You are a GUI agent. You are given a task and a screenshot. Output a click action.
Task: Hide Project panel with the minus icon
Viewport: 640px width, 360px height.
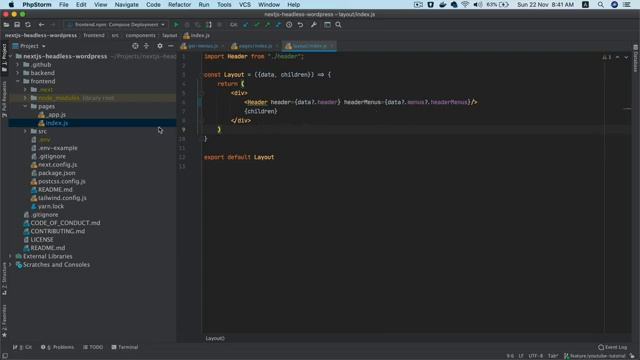pos(171,46)
